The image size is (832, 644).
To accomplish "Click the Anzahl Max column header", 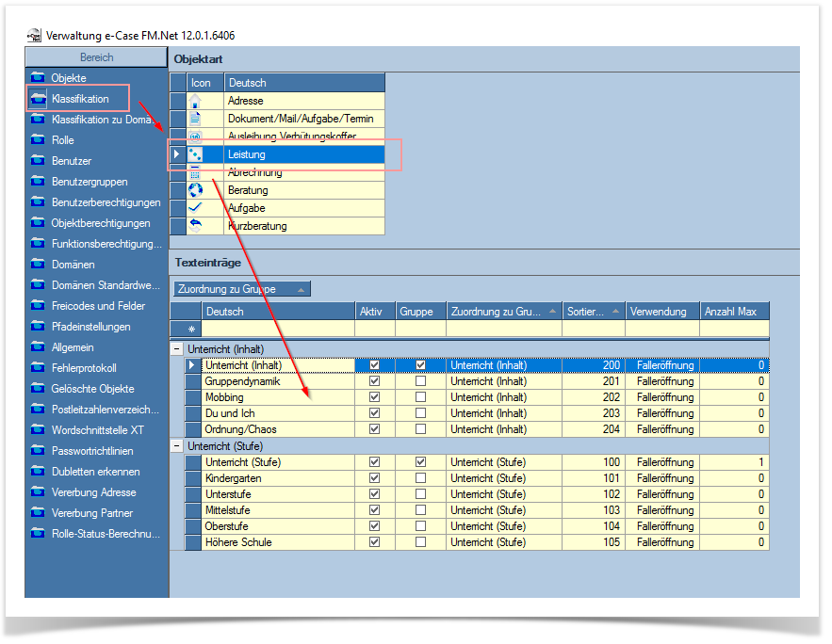I will pos(734,312).
